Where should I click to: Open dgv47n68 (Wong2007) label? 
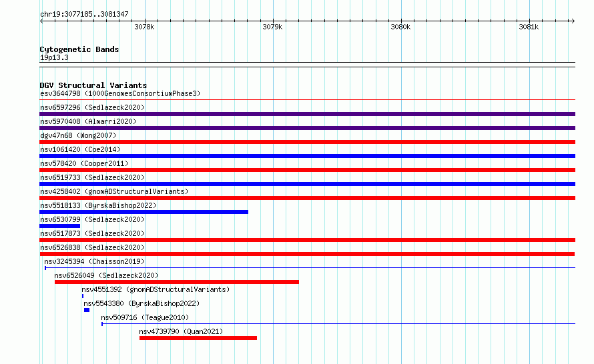(78, 135)
